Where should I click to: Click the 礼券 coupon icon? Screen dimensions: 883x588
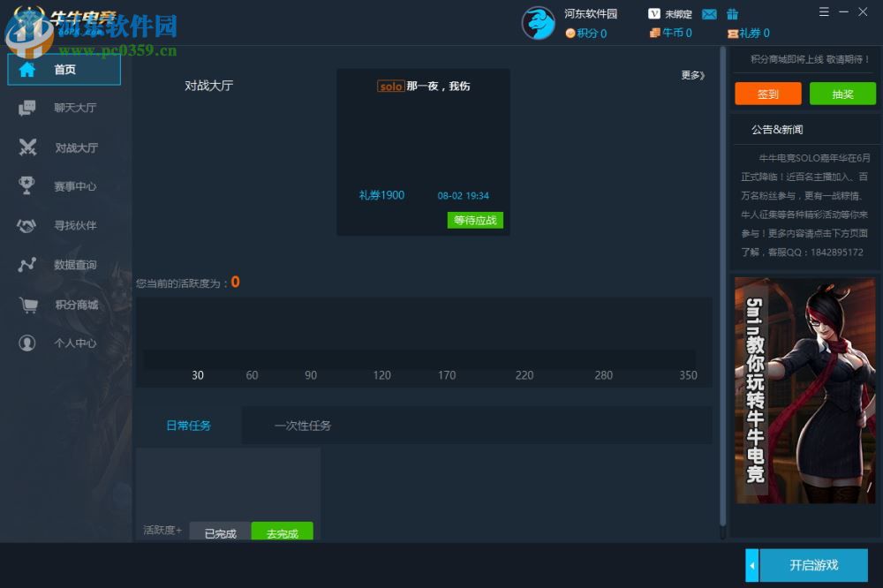[x=733, y=34]
